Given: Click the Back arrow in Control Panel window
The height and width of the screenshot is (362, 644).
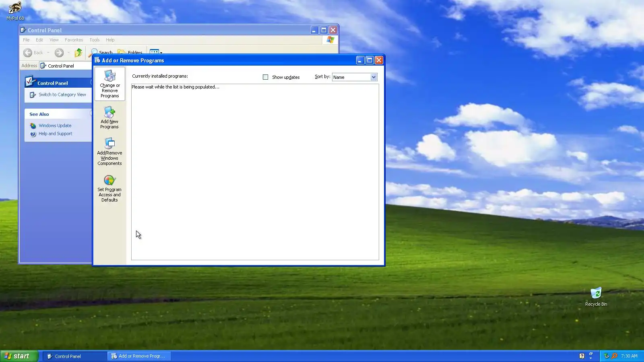Looking at the screenshot, I should click(x=28, y=53).
